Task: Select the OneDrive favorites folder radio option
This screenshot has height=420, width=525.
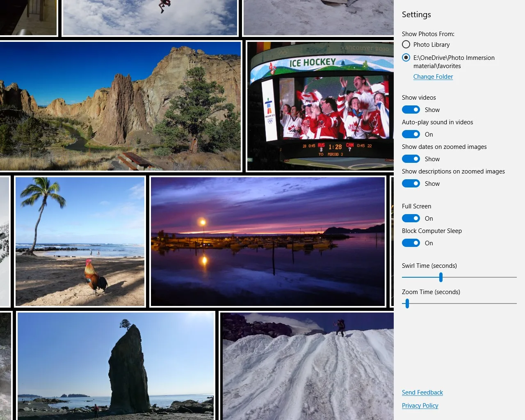Action: point(406,57)
